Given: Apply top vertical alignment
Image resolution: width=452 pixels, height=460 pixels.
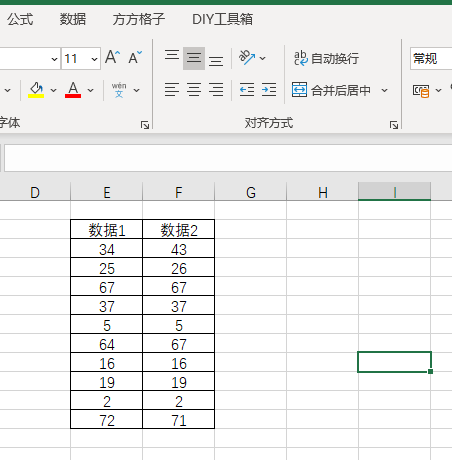Looking at the screenshot, I should (172, 55).
